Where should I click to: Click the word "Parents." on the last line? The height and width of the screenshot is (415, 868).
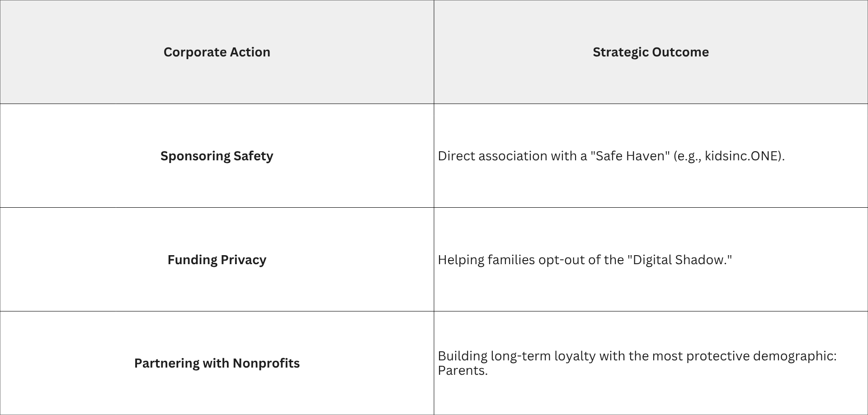(x=462, y=371)
